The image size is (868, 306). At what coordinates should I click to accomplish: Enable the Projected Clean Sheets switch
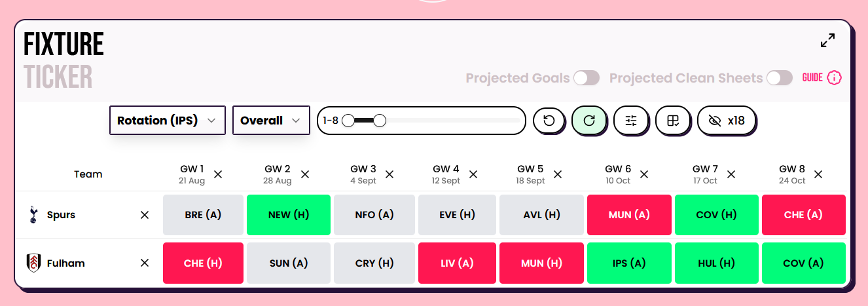click(x=780, y=78)
